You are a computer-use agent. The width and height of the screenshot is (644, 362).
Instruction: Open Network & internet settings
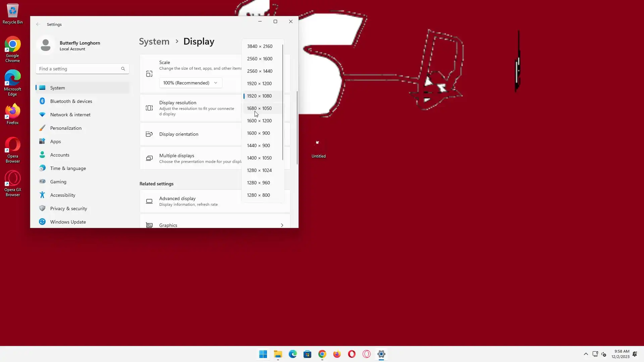tap(70, 115)
